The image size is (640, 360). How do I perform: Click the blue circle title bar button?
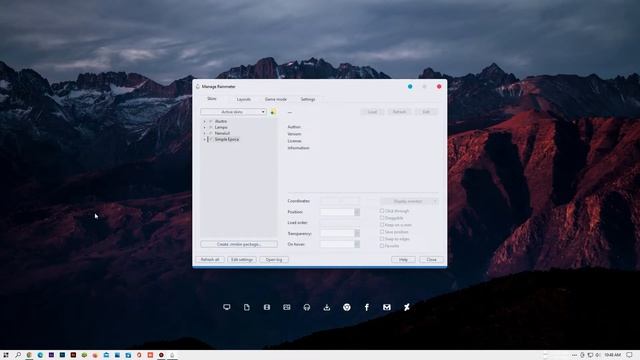[x=410, y=87]
